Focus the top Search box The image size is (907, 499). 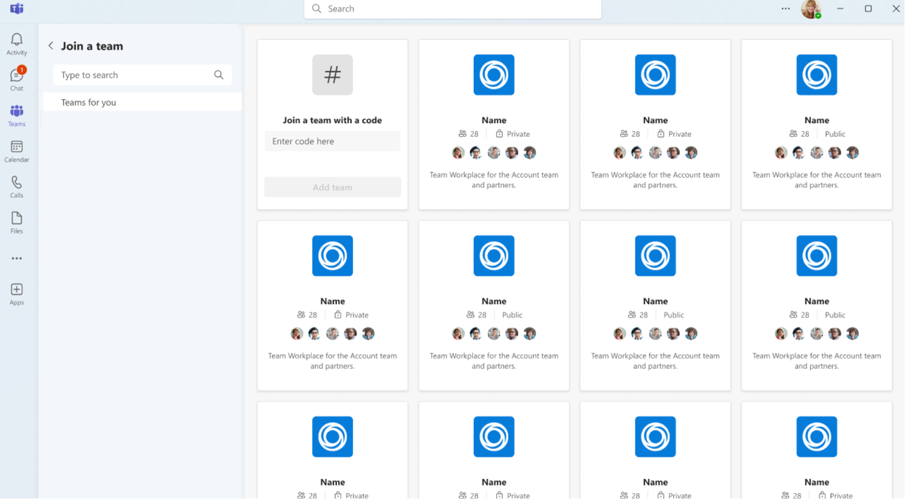pos(453,9)
